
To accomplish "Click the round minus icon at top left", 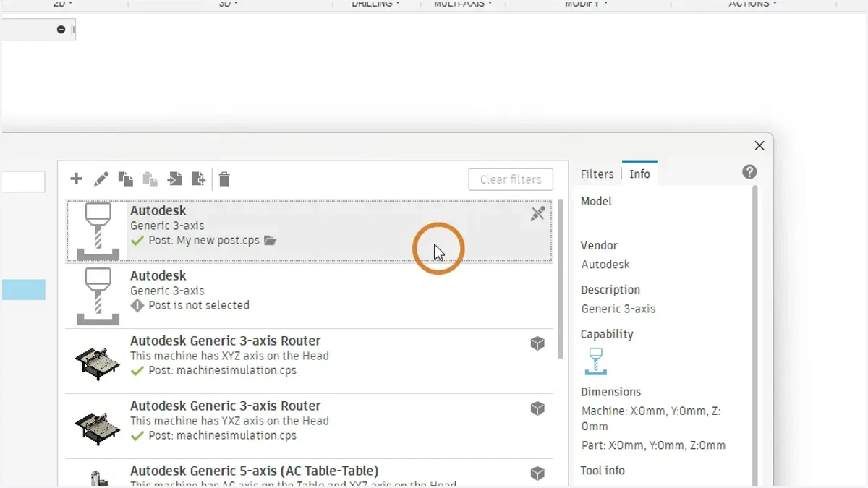I will (61, 30).
